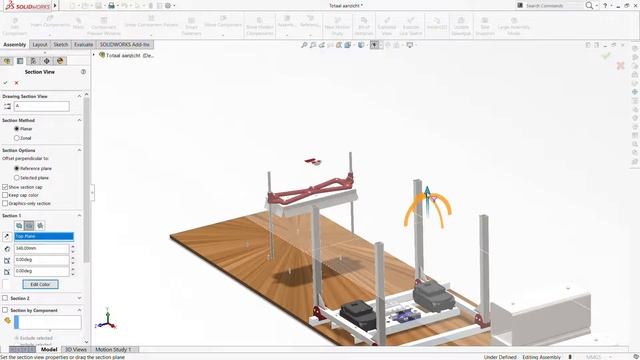Click the reverse section direction icon
The width and height of the screenshot is (640, 360).
click(7, 236)
